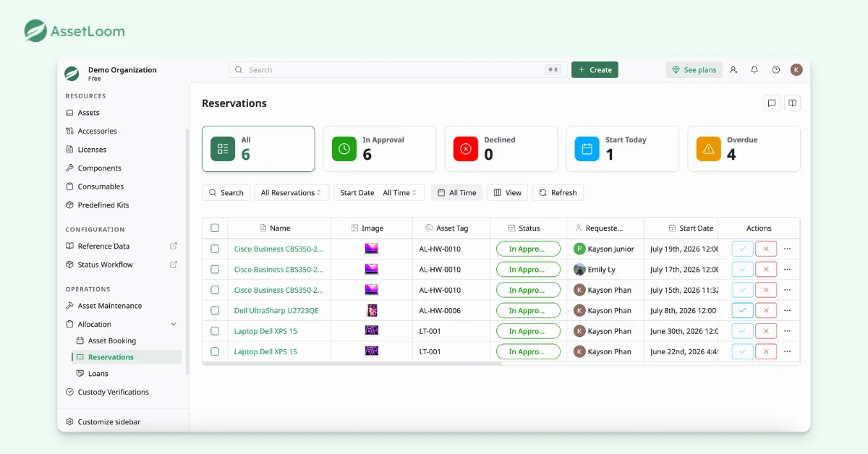Click the table Search button

tap(226, 193)
